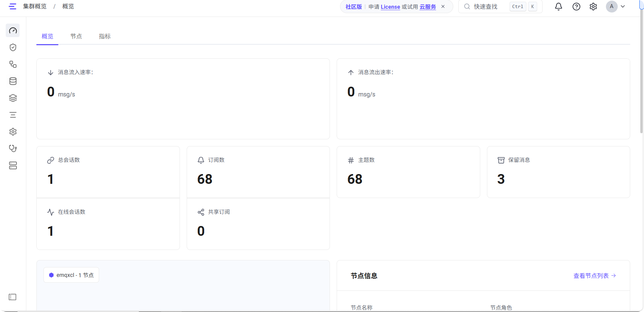Open the Gateway server icon in the sidebar

pyautogui.click(x=12, y=165)
